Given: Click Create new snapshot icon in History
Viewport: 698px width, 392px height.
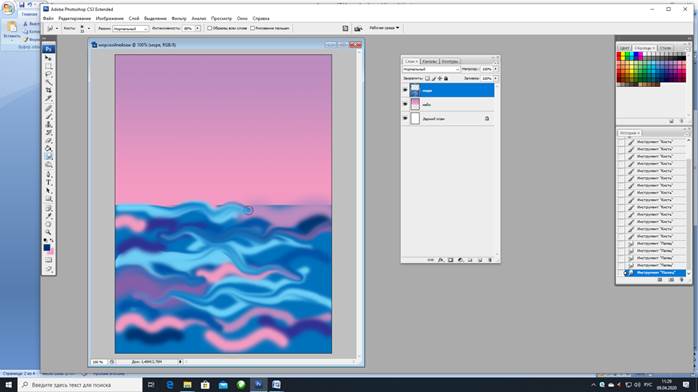Looking at the screenshot, I should pyautogui.click(x=671, y=280).
